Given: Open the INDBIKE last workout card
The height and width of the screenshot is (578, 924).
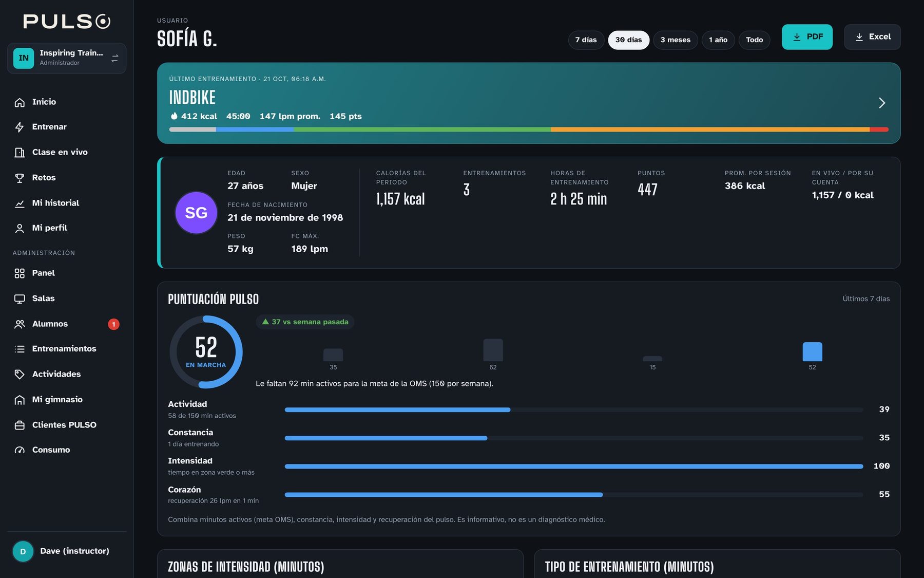Looking at the screenshot, I should pos(529,103).
